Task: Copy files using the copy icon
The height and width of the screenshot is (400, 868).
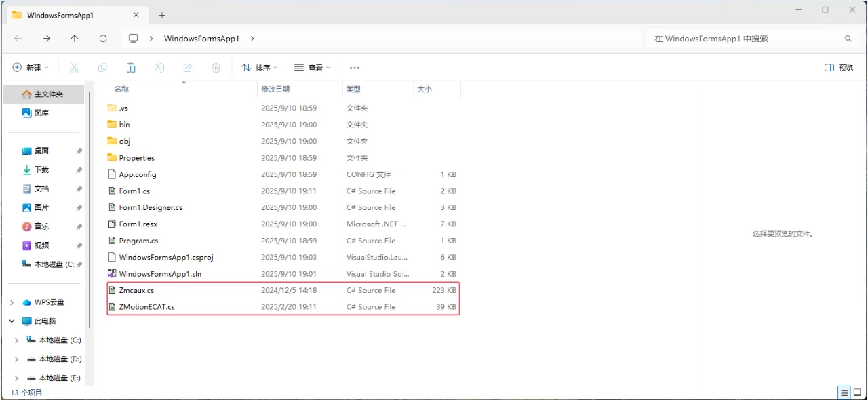Action: [102, 67]
